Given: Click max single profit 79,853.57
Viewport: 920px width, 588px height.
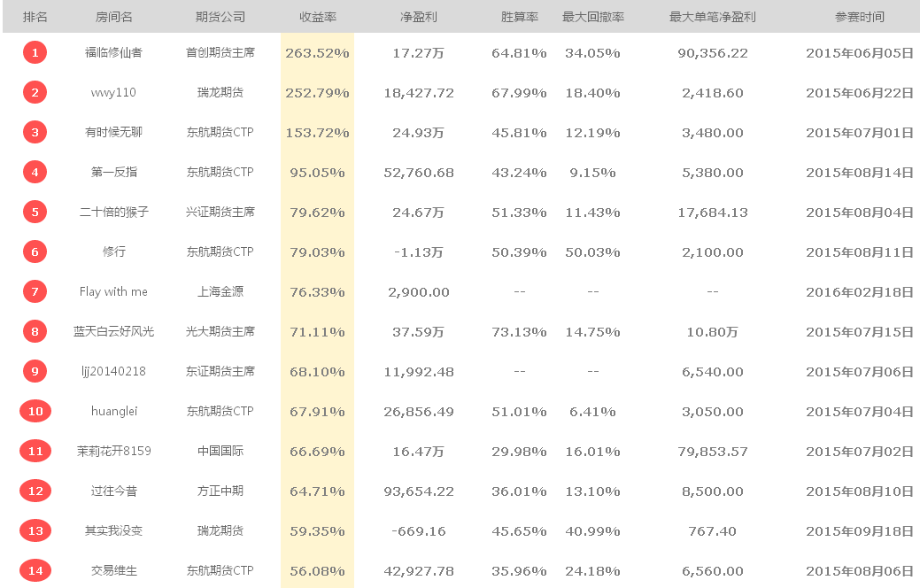Looking at the screenshot, I should 712,452.
